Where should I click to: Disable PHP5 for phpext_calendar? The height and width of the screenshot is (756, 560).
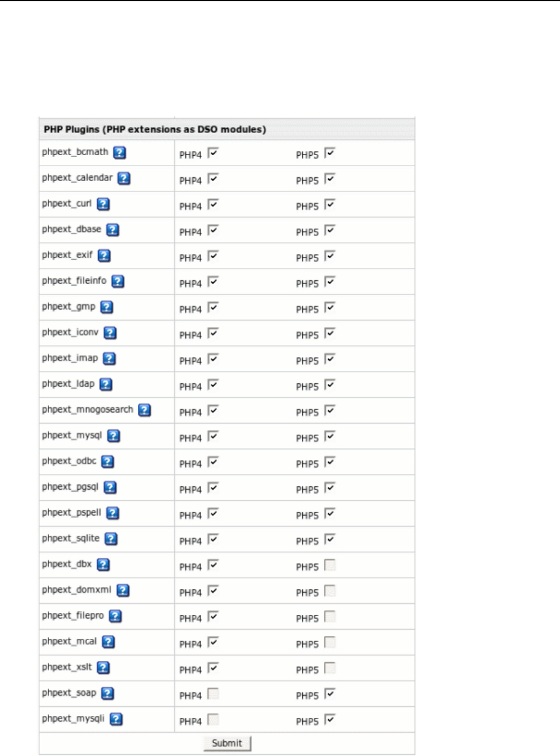330,178
